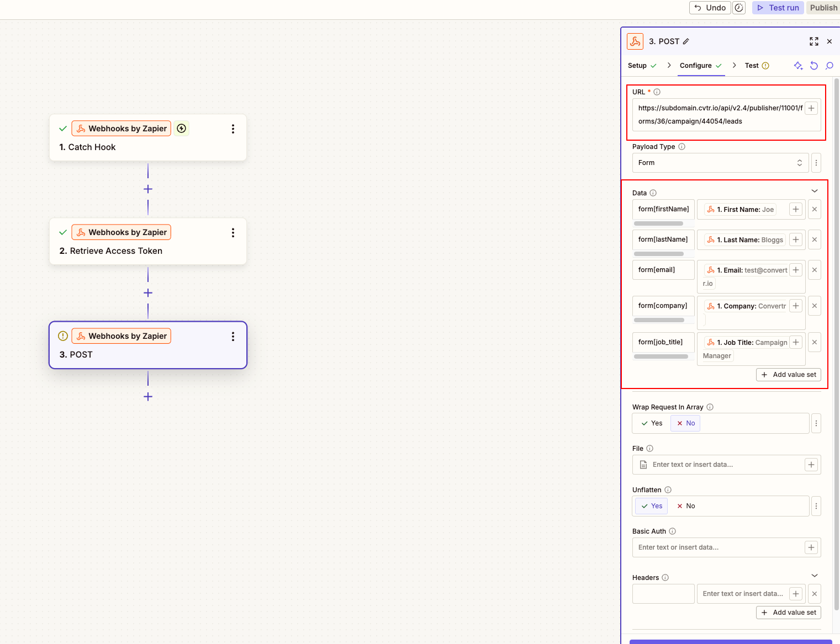The height and width of the screenshot is (644, 840).
Task: Open the Payload Type Form dropdown
Action: (x=721, y=163)
